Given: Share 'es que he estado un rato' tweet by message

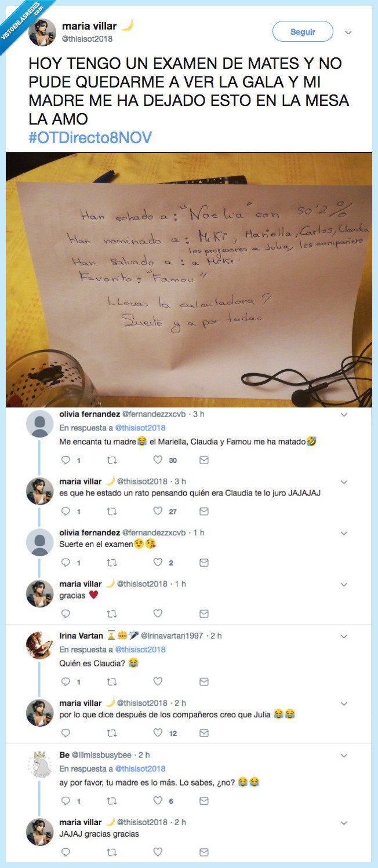Looking at the screenshot, I should point(204,512).
